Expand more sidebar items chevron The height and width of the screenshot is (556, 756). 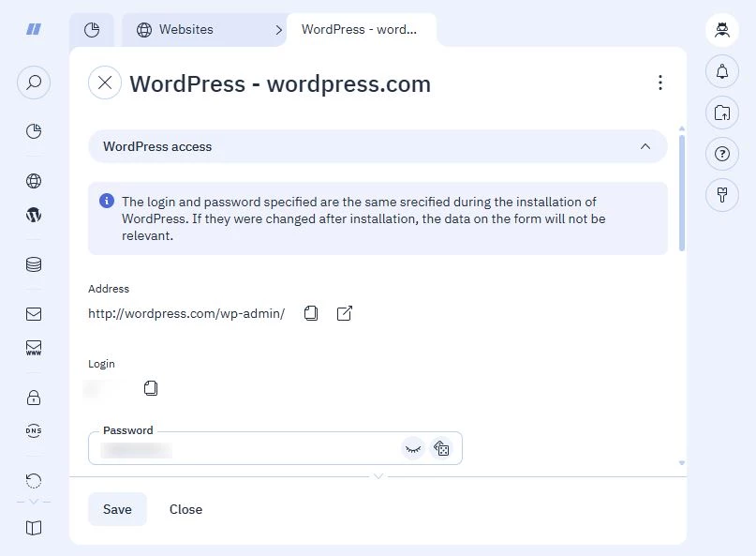pos(34,502)
